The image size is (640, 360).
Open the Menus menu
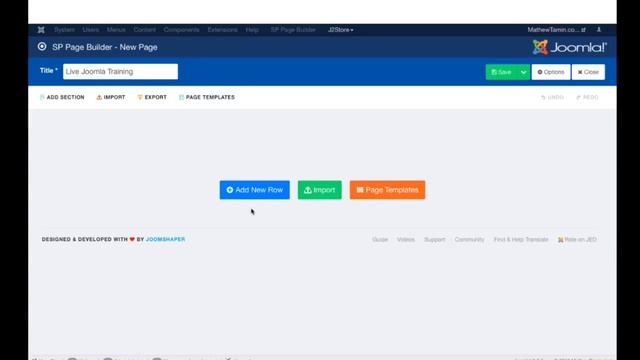pos(116,30)
